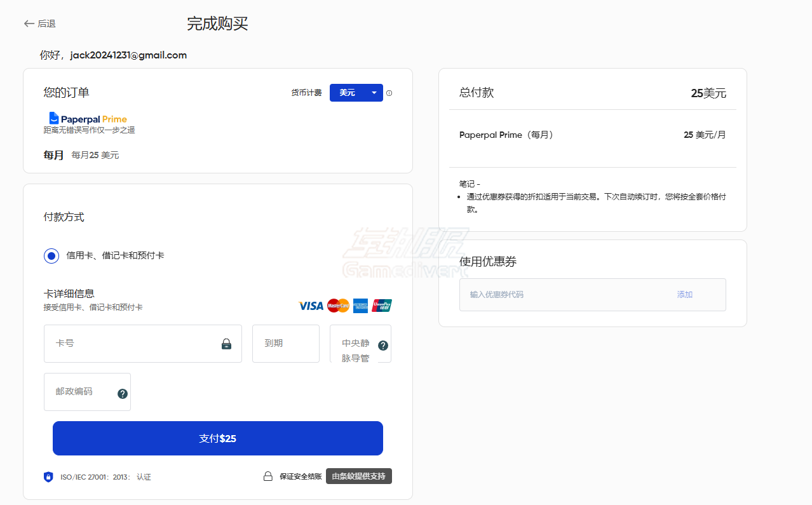The height and width of the screenshot is (505, 812).
Task: Open the 美元 currency dropdown
Action: [x=356, y=93]
